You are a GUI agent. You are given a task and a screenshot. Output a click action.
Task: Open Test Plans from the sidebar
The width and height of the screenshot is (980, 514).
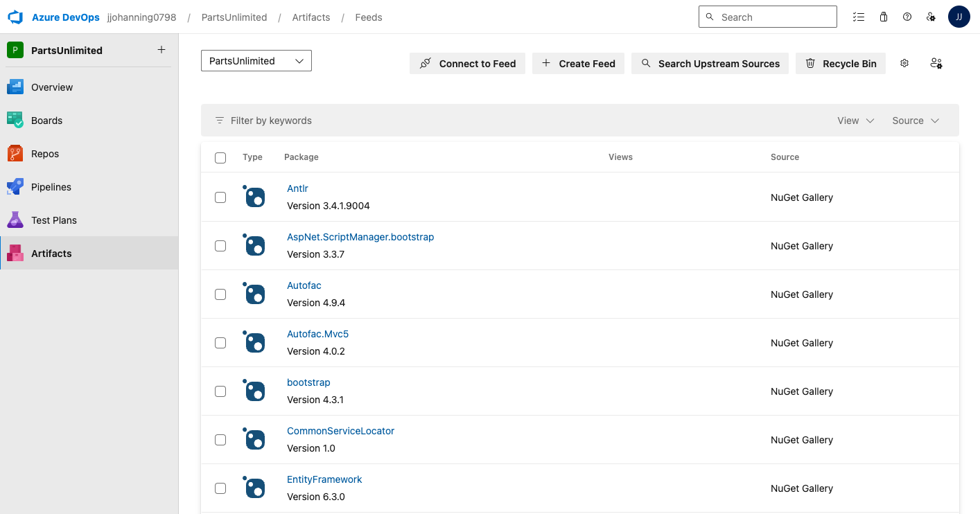click(x=53, y=220)
